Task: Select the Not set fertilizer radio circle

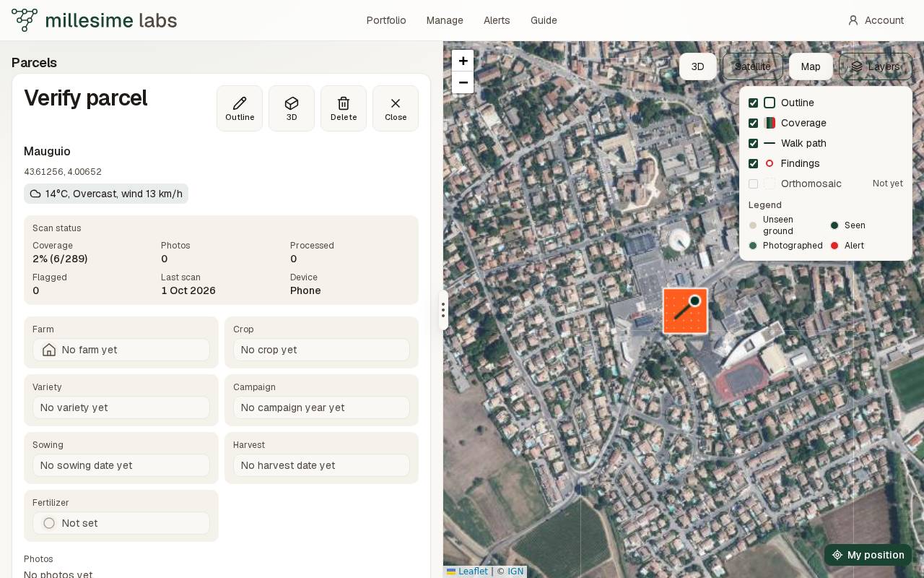Action: 49,523
